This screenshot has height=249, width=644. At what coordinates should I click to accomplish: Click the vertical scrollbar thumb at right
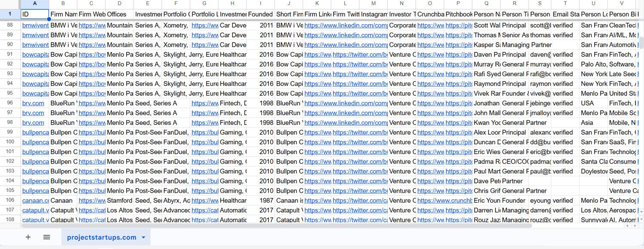(641, 43)
